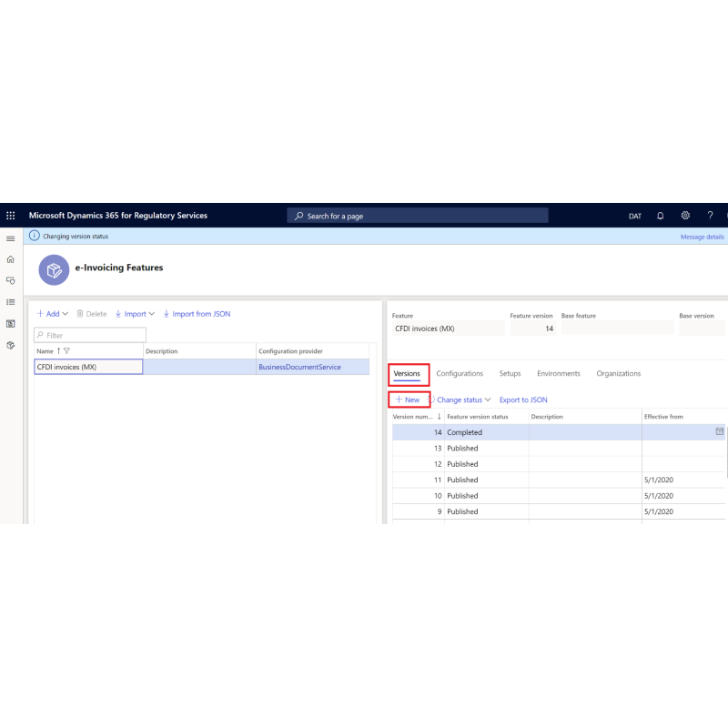Open Message details link
Viewport: 728px width, 728px height.
702,237
